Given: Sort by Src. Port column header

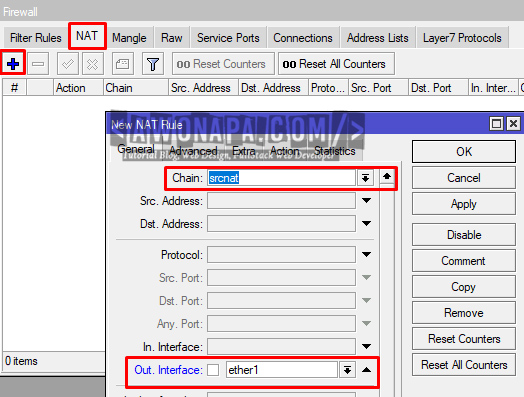Looking at the screenshot, I should [378, 88].
